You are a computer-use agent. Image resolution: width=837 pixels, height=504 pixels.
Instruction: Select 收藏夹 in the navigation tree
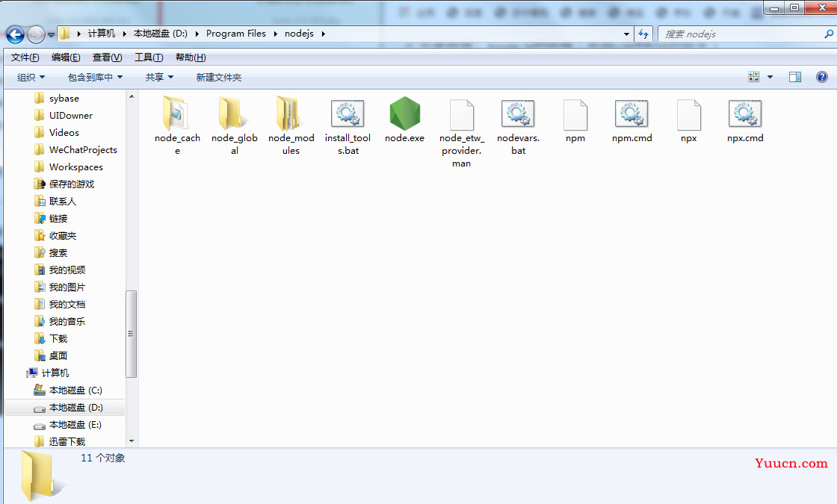click(x=63, y=235)
